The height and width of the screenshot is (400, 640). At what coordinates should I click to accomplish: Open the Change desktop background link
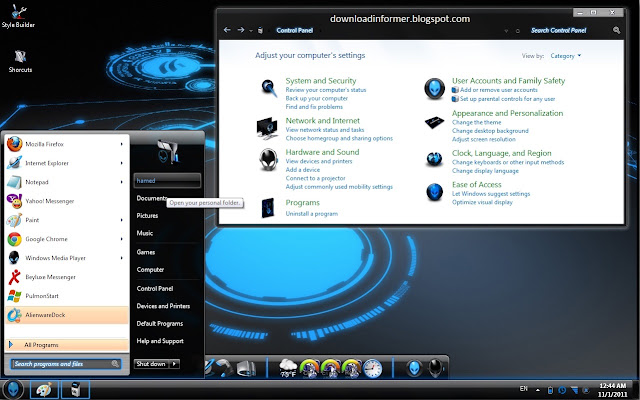490,131
